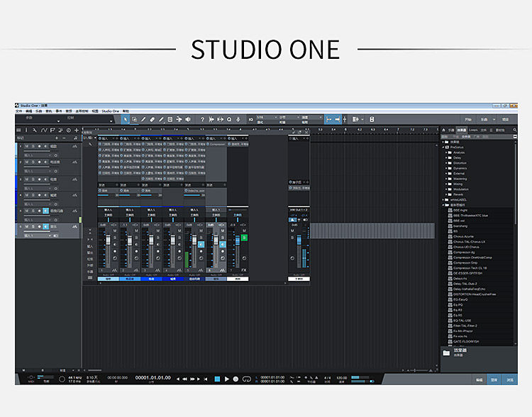Solo track 2 in track list
532x417 pixels.
[33, 162]
